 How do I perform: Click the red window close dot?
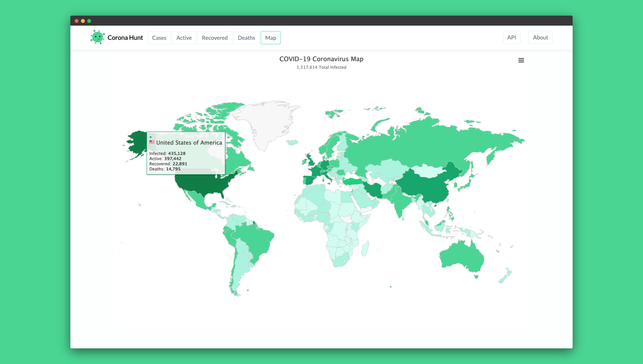click(x=76, y=21)
